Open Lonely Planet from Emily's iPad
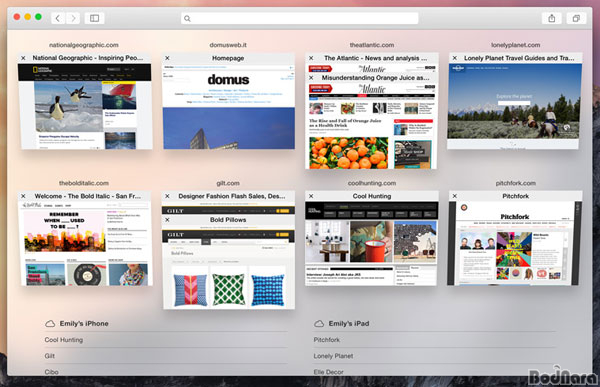 click(333, 356)
